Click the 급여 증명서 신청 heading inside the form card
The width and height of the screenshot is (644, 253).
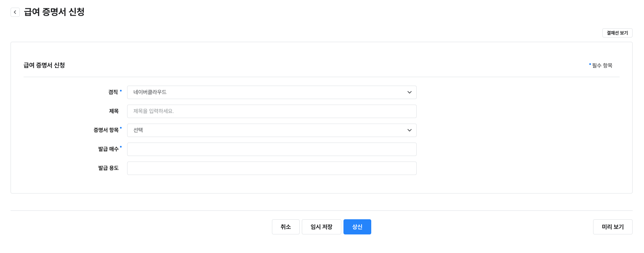tap(44, 65)
